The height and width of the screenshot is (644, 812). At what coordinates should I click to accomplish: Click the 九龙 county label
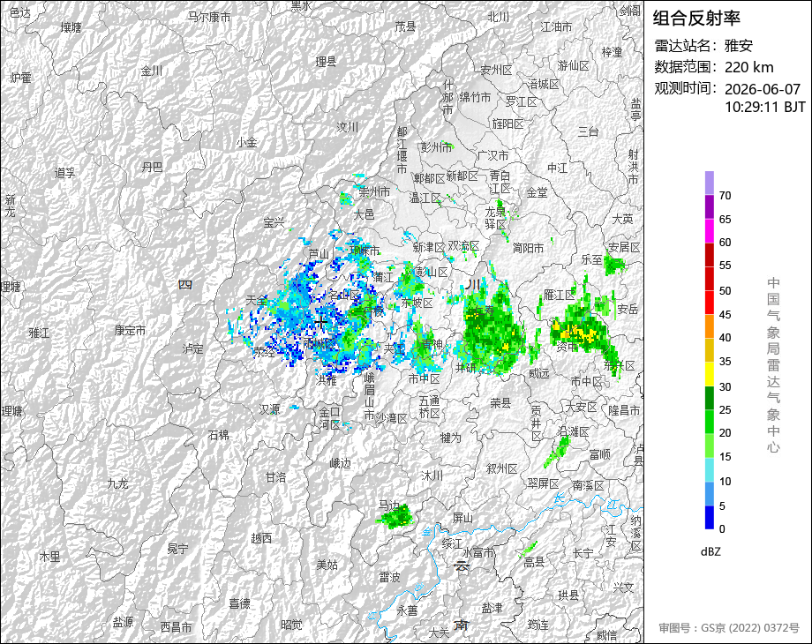pyautogui.click(x=117, y=483)
